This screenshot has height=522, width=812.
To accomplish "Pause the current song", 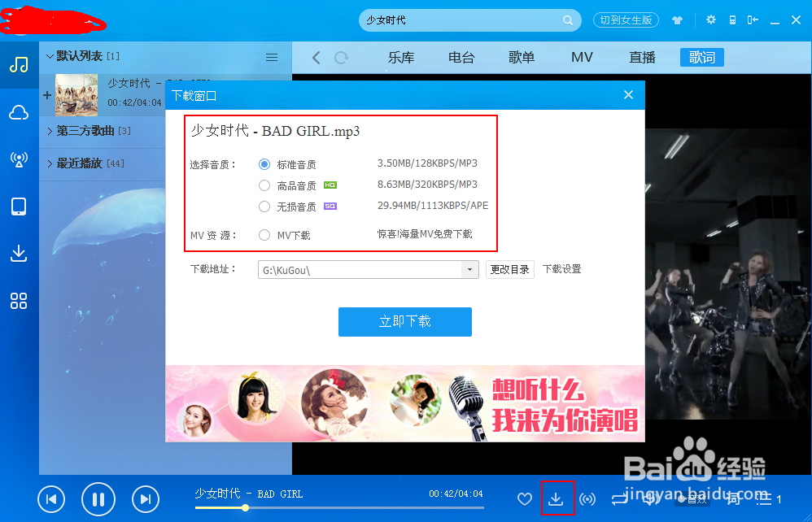I will [98, 499].
